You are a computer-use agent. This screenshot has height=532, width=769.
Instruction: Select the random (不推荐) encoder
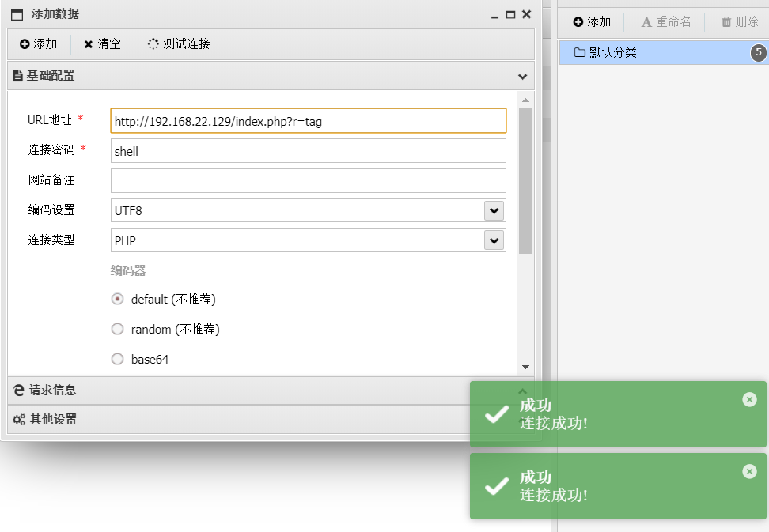pos(118,329)
